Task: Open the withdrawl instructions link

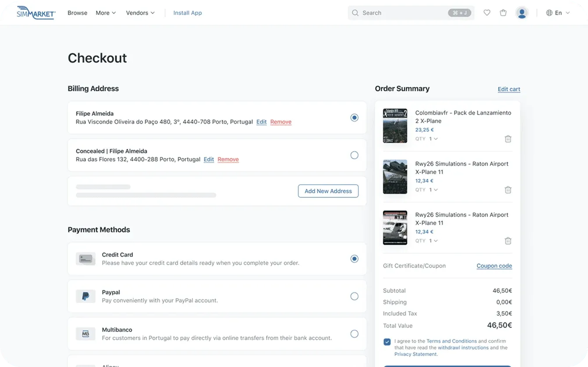Action: pos(463,348)
